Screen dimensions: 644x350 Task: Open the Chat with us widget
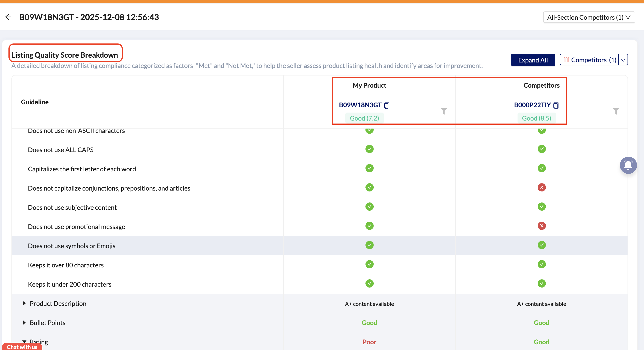pyautogui.click(x=22, y=347)
